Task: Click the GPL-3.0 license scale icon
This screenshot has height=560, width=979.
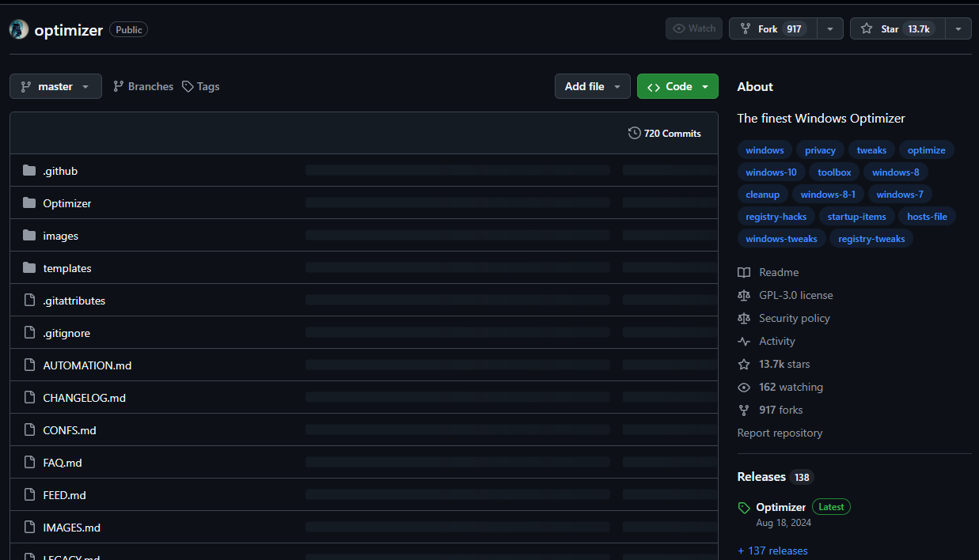Action: point(743,296)
